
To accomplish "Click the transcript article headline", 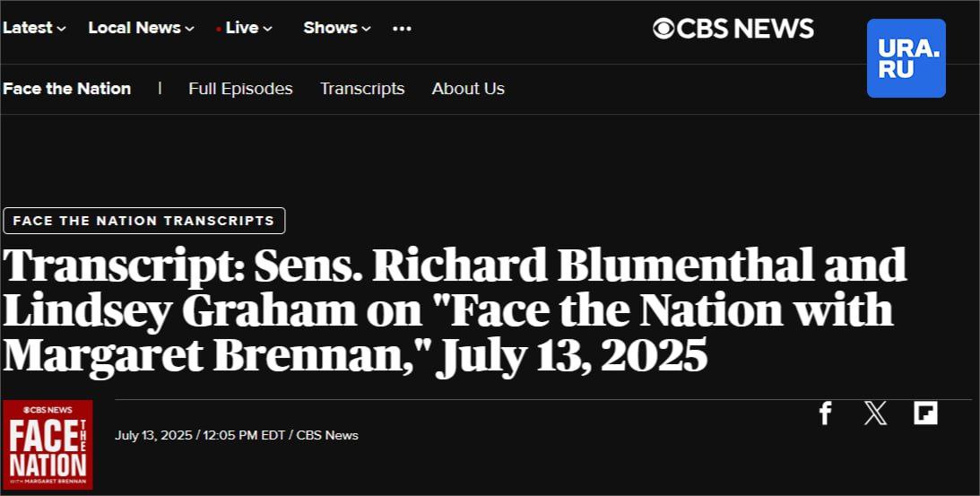I will (x=455, y=310).
